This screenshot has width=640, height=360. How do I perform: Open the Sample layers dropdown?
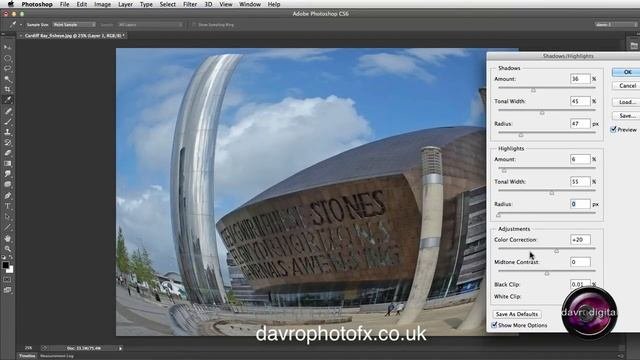(150, 25)
